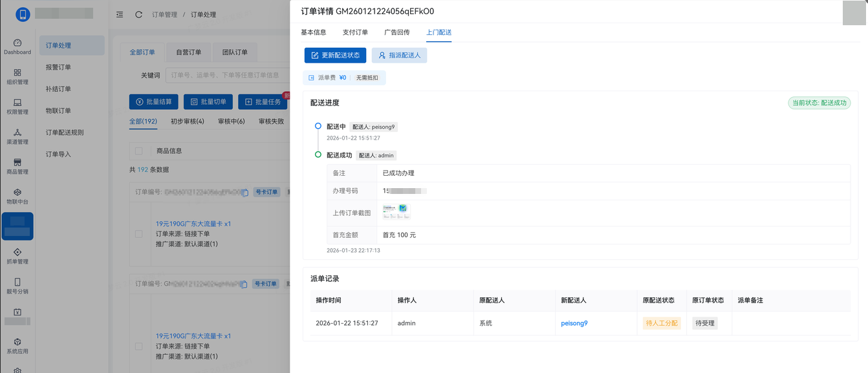
Task: Click the 无需抵扣 tag
Action: (x=367, y=78)
